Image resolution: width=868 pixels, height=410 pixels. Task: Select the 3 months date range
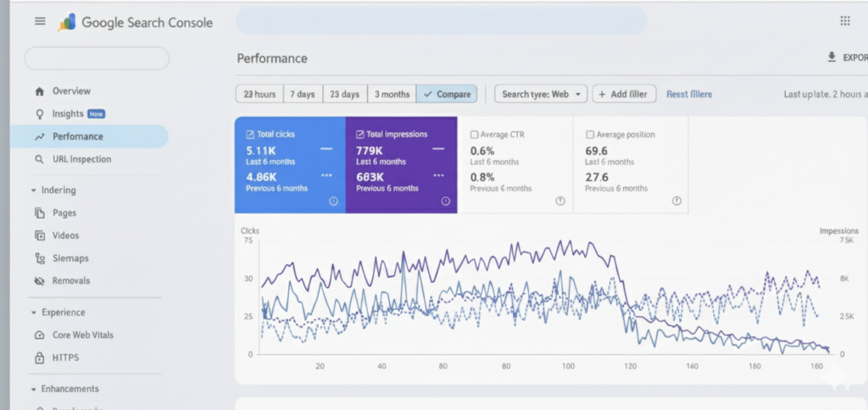pos(392,94)
